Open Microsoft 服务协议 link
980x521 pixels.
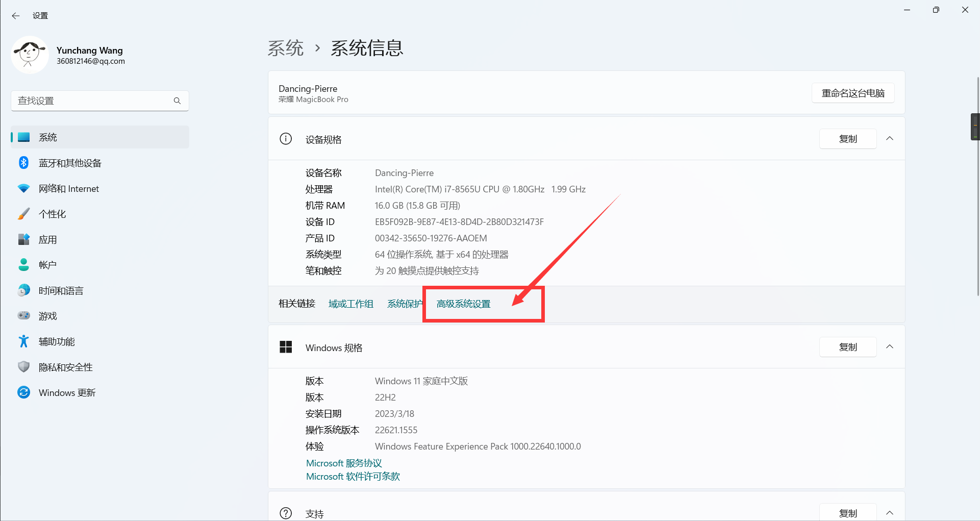tap(344, 463)
